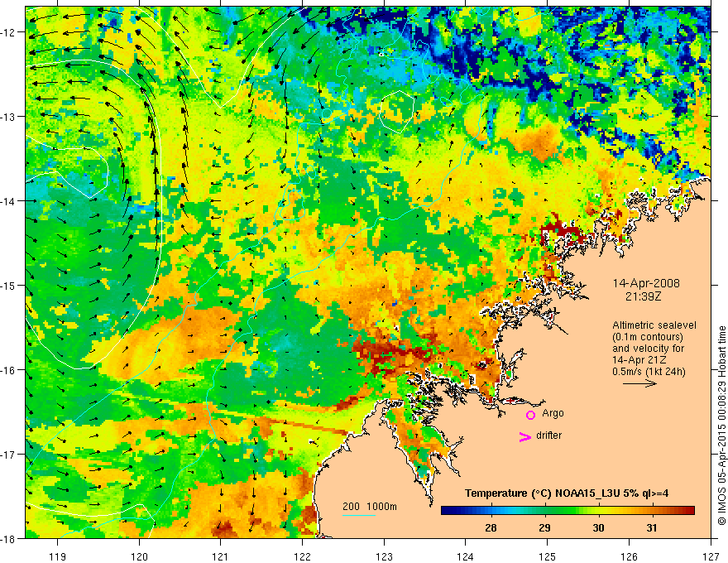Click the magenta drifter arrow symbol

pyautogui.click(x=524, y=436)
